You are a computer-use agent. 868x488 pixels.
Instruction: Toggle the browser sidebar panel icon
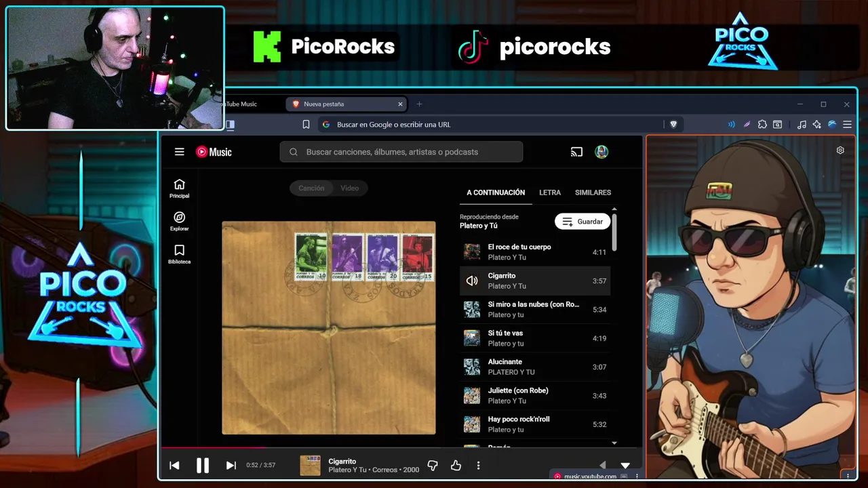pyautogui.click(x=230, y=125)
